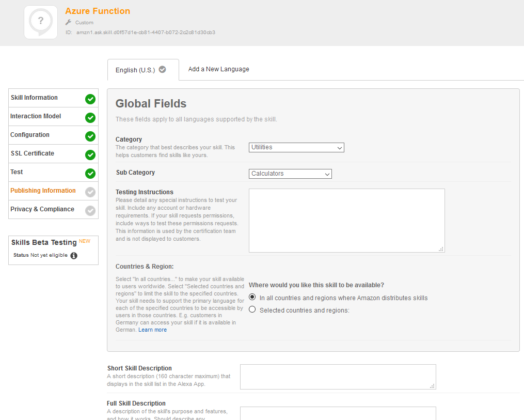Go to Interaction Model section

click(54, 117)
